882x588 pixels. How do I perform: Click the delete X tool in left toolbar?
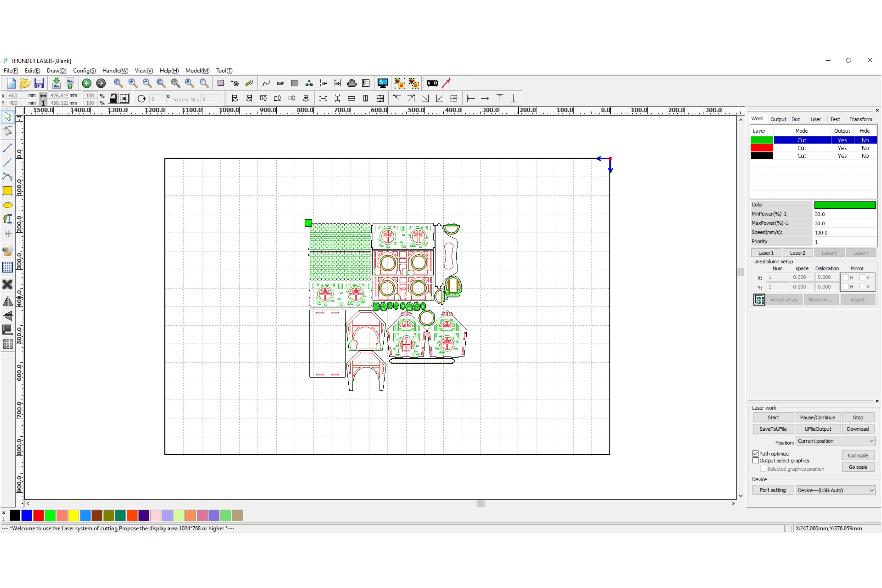pyautogui.click(x=8, y=285)
